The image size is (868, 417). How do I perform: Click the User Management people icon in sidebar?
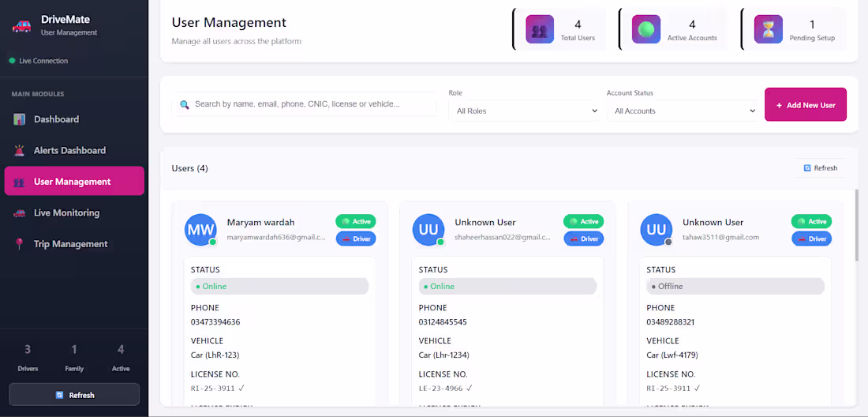pos(19,182)
